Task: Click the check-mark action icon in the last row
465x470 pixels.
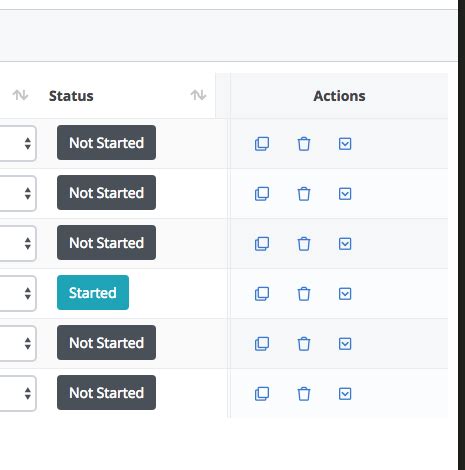Action: coord(345,394)
